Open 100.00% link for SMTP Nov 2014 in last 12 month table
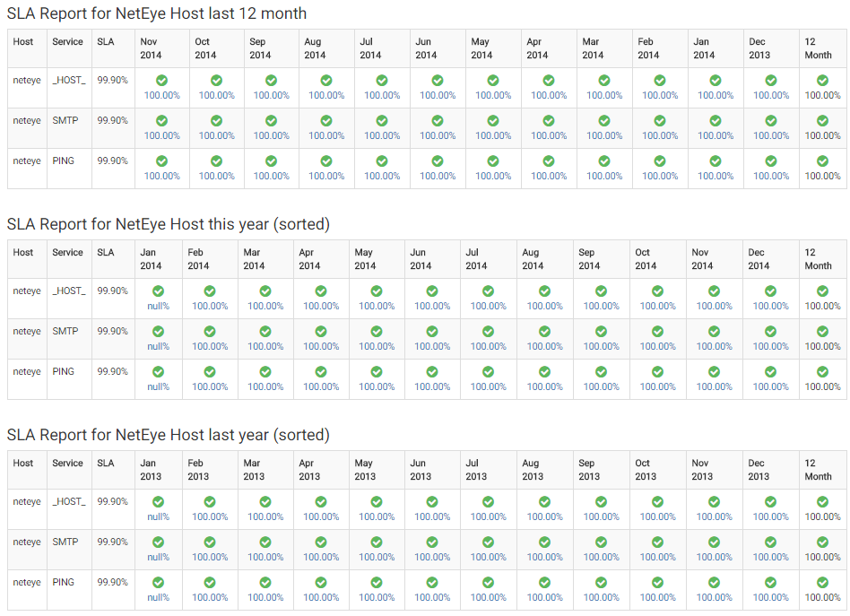Screen dimensions: 850x616 tap(161, 135)
